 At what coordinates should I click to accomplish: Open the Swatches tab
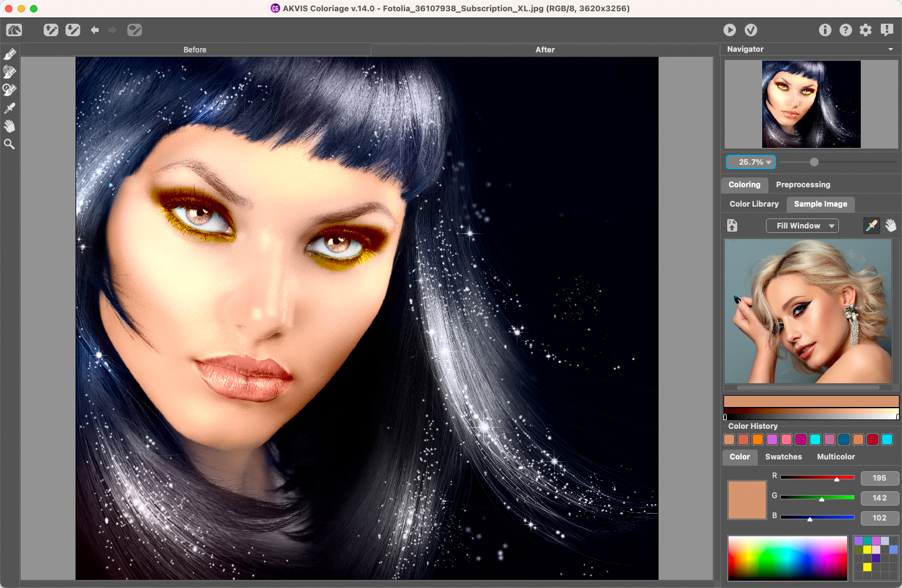(x=783, y=457)
